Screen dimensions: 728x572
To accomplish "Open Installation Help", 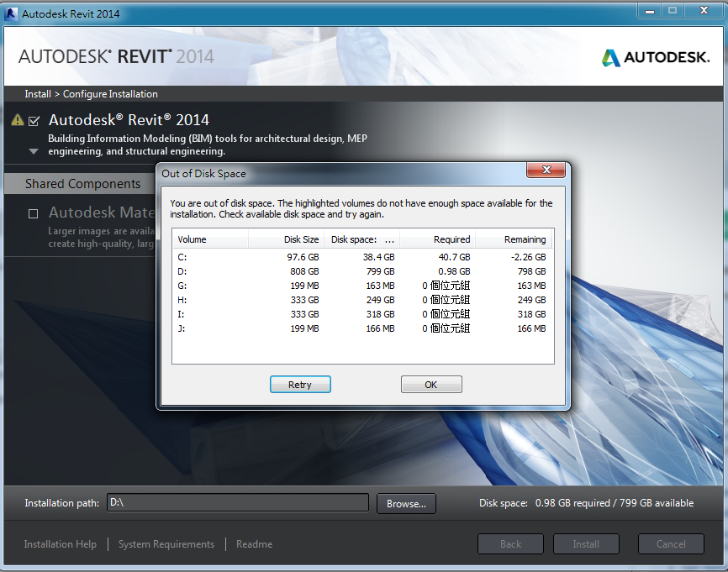I will 60,543.
